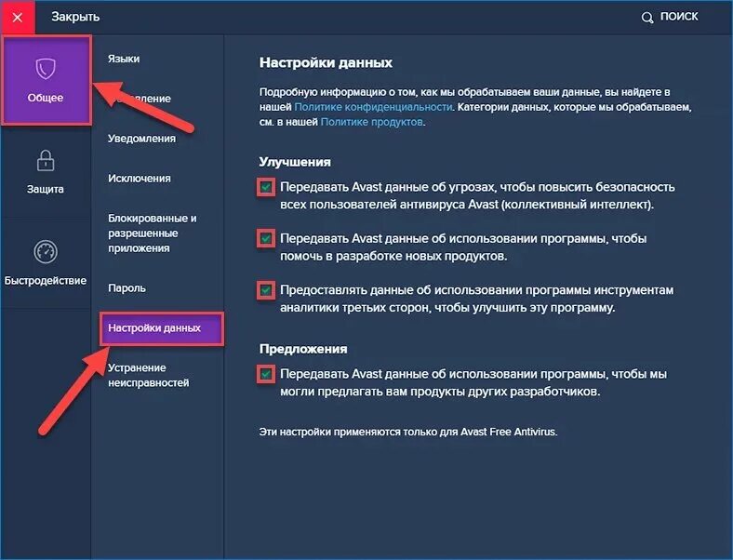
Task: Click the Предложения section heading
Action: (x=303, y=349)
